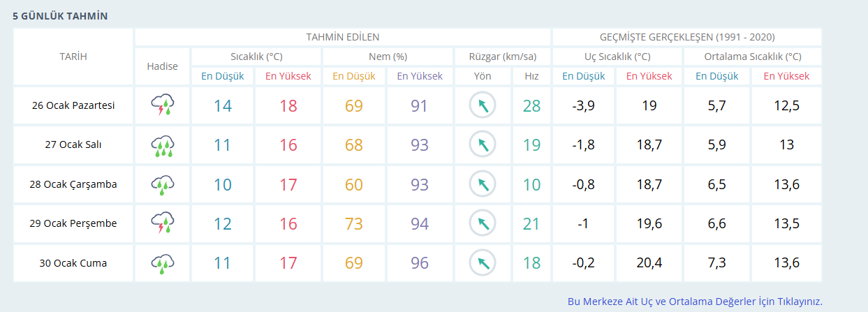The image size is (868, 312).
Task: Click the wind direction arrow for 26 Ocak Pazartesi
Action: click(x=482, y=106)
